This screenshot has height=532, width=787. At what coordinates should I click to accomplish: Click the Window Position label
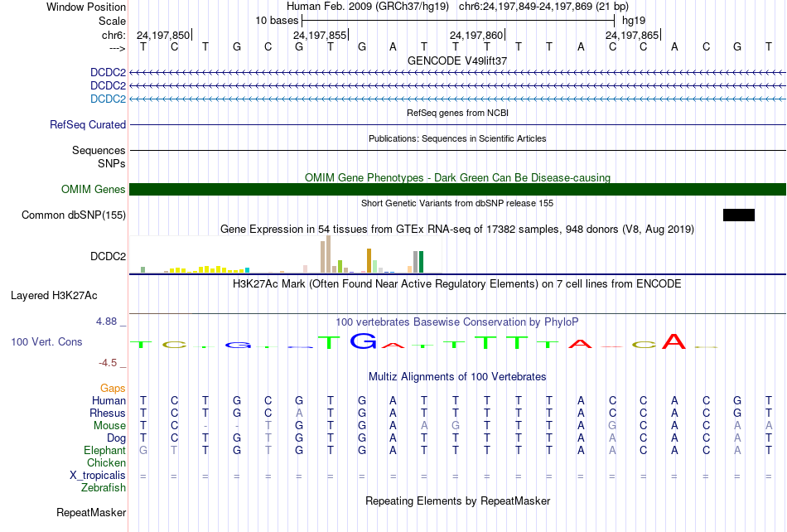pos(86,7)
